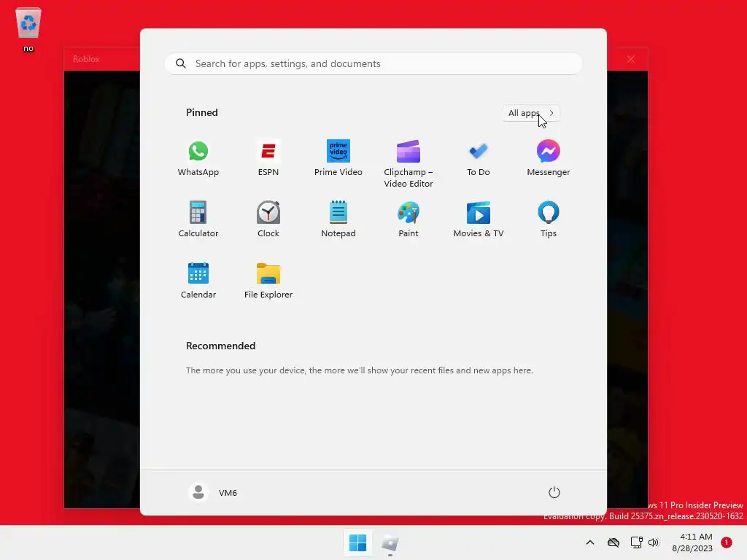The image size is (747, 560).
Task: Open File Explorer
Action: (x=268, y=281)
